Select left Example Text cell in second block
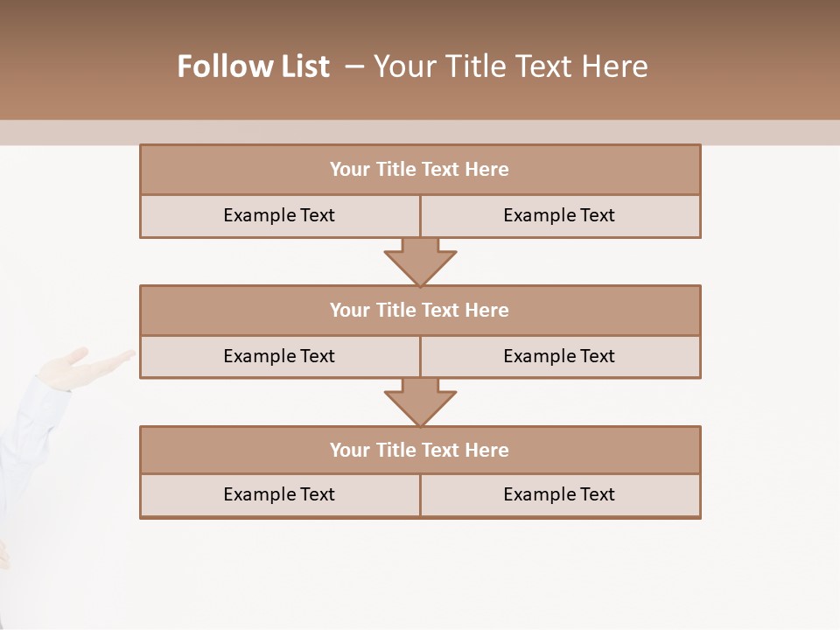 (279, 356)
